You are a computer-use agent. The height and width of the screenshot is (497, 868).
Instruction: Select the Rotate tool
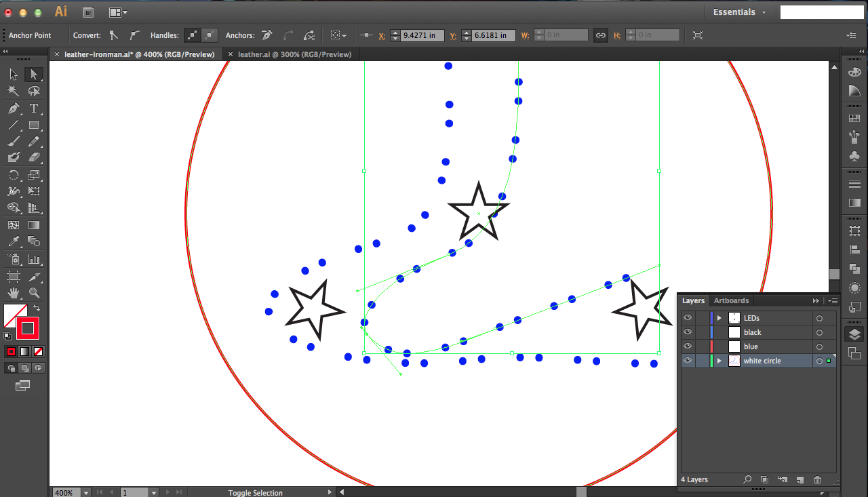(x=14, y=175)
